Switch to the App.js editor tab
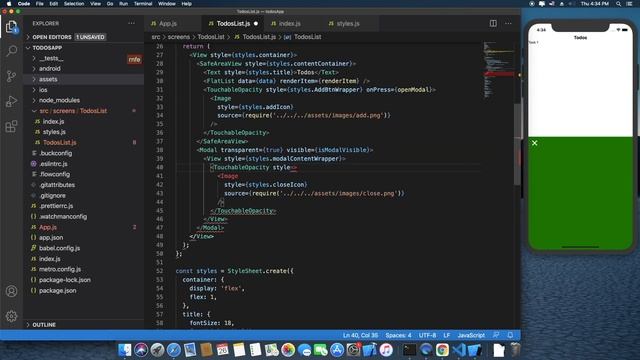 pos(173,24)
